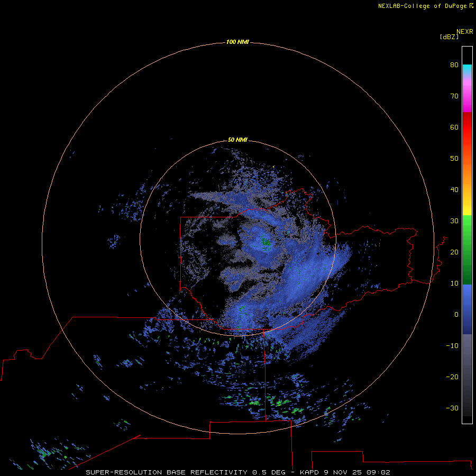The width and height of the screenshot is (476, 476).
Task: Click the 100 NMI range ring label
Action: click(237, 42)
